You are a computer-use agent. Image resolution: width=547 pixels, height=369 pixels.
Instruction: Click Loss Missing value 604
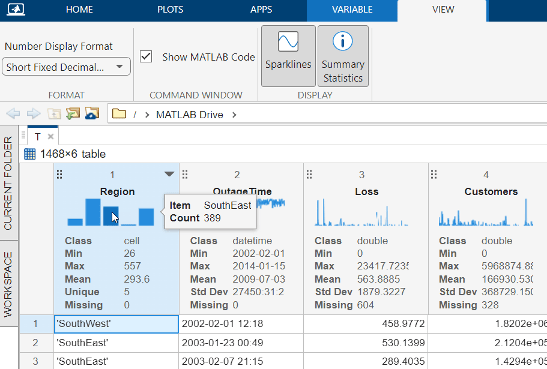coord(365,305)
